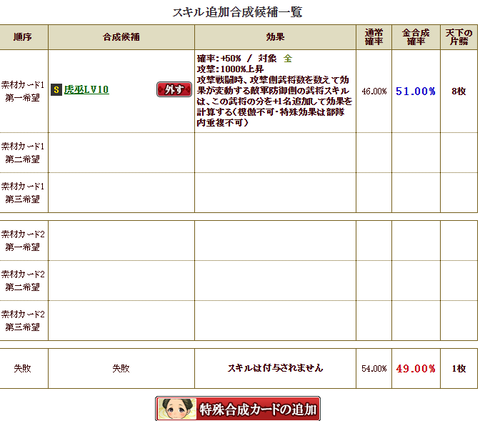
Task: Select 素材カード1 第三希望 empty candidate cell
Action: click(x=121, y=193)
